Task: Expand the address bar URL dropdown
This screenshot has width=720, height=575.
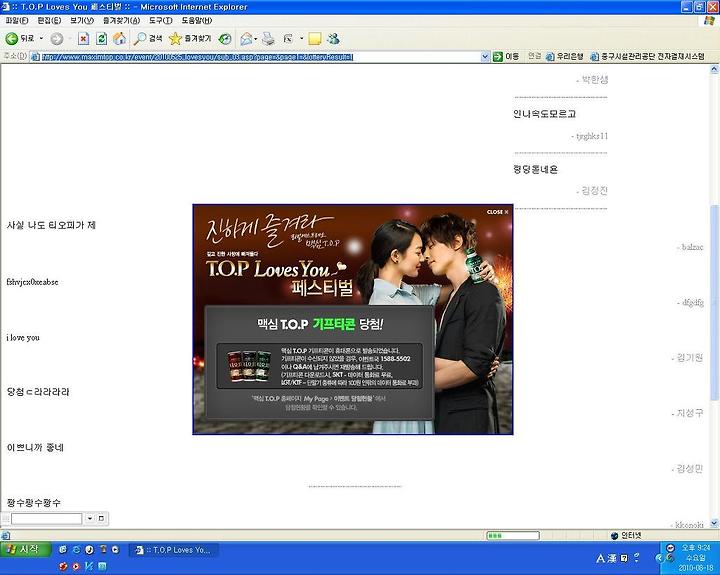Action: click(x=485, y=56)
